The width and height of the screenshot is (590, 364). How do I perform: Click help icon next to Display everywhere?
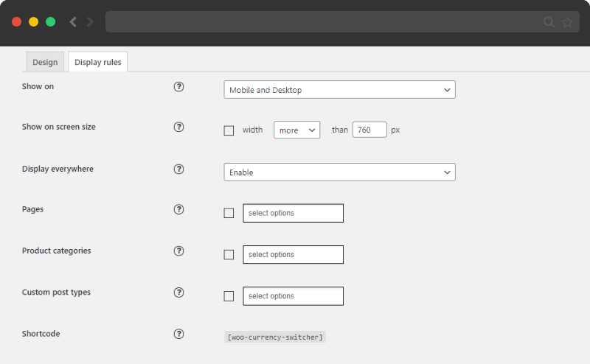178,169
